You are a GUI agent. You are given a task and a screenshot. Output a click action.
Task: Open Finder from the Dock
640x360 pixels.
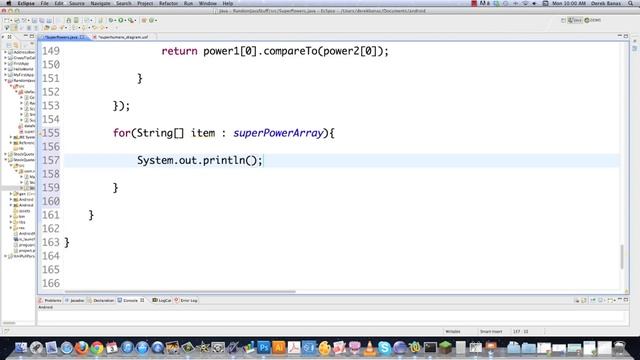pos(21,348)
